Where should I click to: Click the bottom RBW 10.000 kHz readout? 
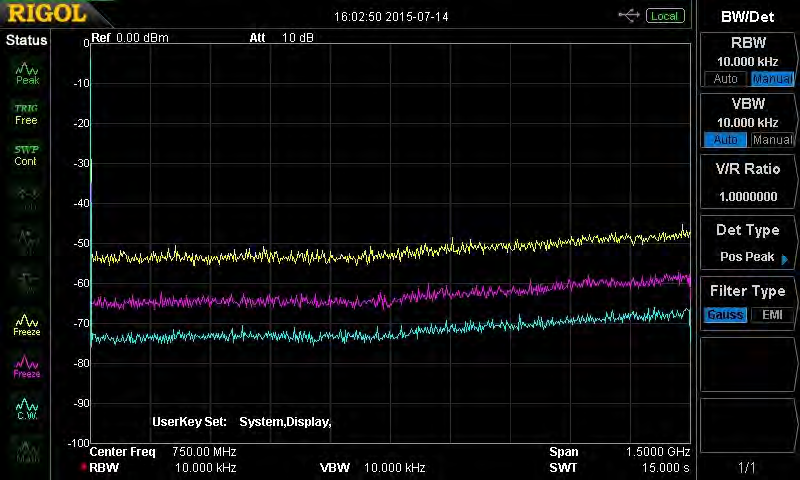[x=163, y=468]
